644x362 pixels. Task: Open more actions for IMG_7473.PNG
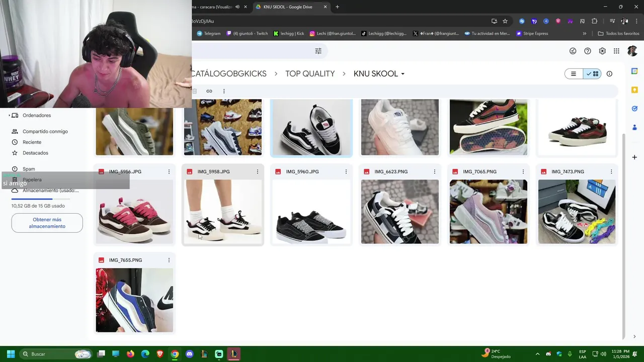pyautogui.click(x=611, y=171)
